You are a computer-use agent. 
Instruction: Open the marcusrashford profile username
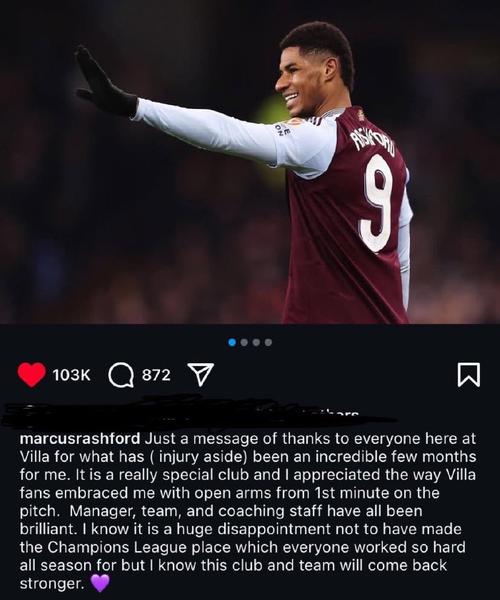80,439
